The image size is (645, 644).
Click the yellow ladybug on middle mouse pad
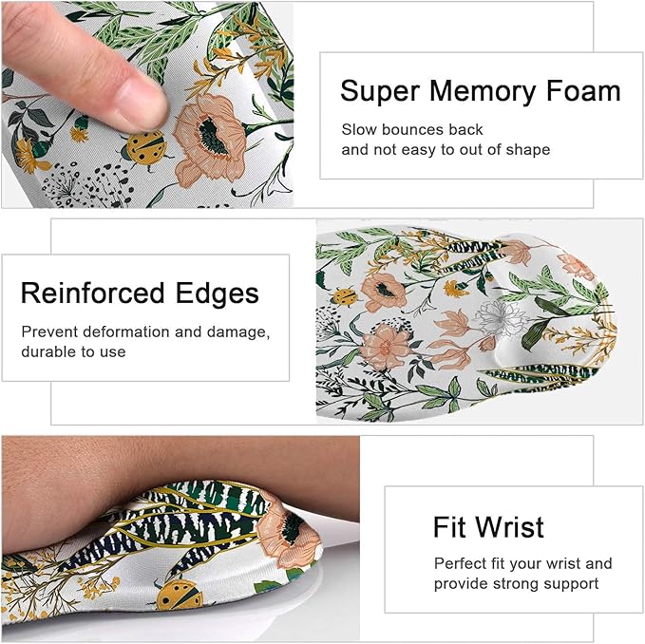tap(345, 297)
